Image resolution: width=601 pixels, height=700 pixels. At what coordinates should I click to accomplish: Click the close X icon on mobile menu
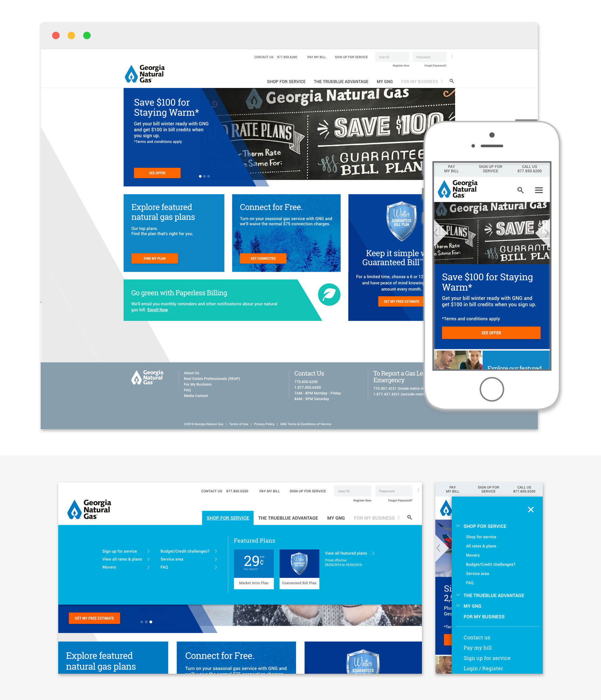[530, 509]
